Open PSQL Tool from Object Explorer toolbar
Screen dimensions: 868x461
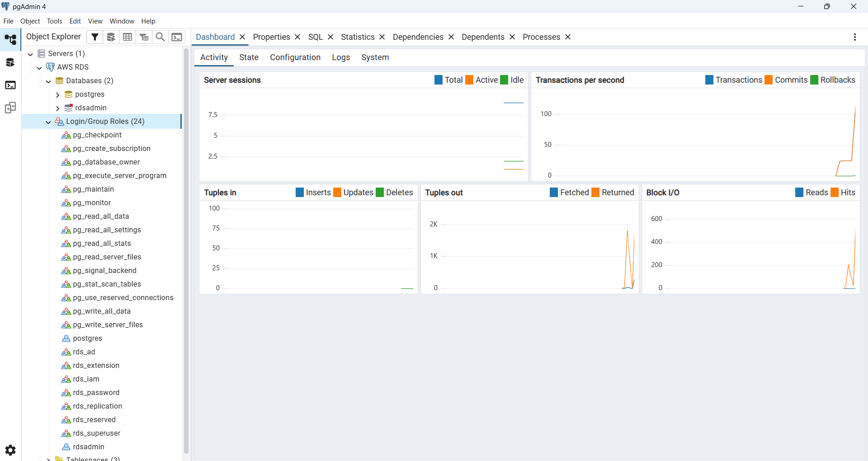(x=177, y=37)
